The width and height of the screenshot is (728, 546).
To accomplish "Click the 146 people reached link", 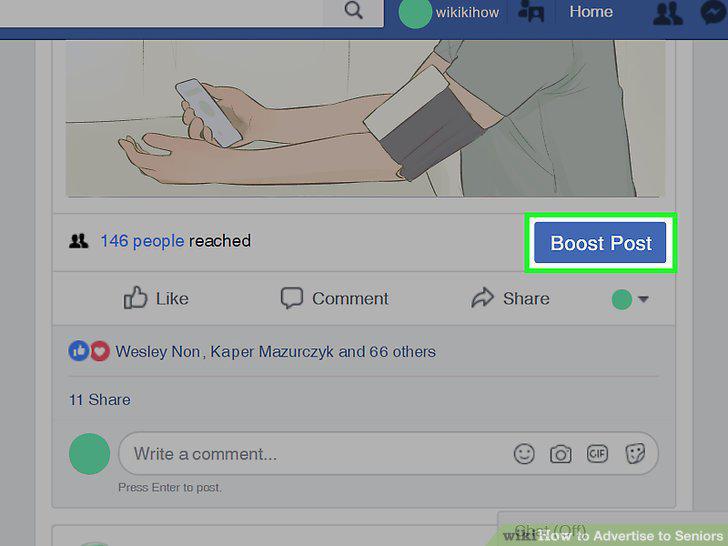I will point(143,241).
